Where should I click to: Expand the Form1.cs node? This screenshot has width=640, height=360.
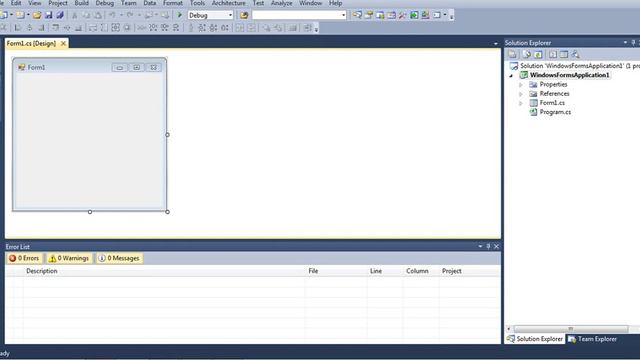pyautogui.click(x=521, y=103)
